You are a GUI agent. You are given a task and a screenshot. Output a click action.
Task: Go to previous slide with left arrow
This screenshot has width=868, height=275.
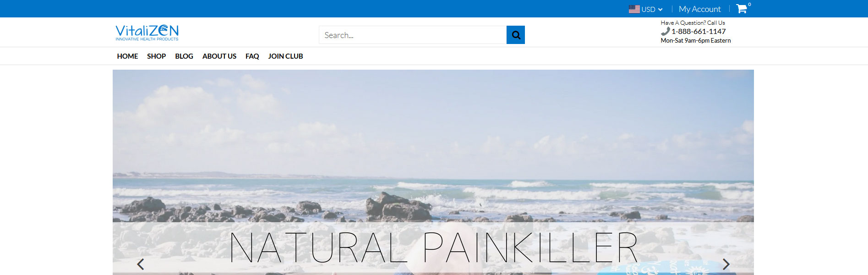point(141,264)
